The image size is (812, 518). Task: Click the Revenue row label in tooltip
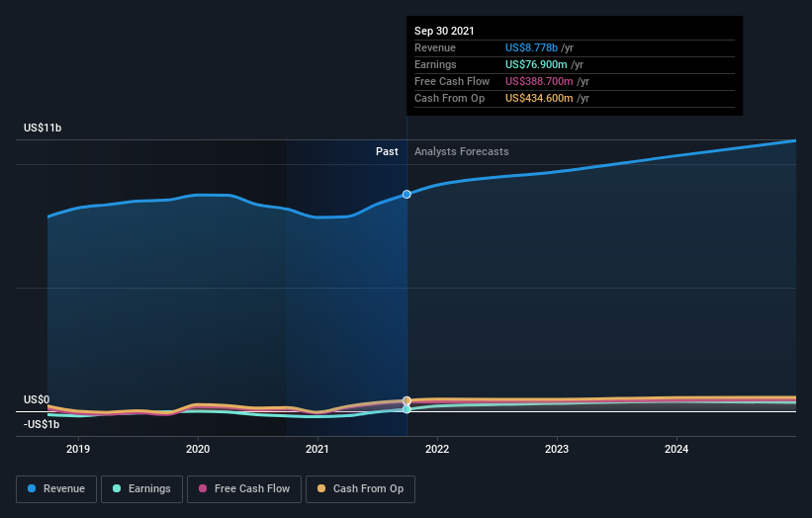435,47
